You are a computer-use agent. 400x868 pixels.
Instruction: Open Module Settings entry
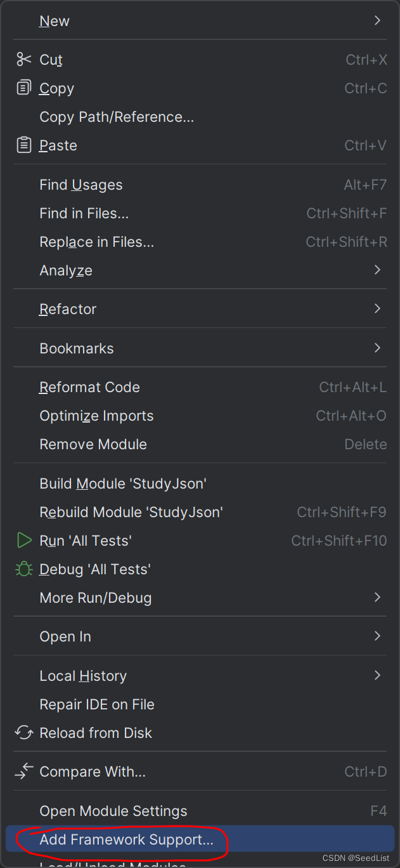tap(113, 811)
